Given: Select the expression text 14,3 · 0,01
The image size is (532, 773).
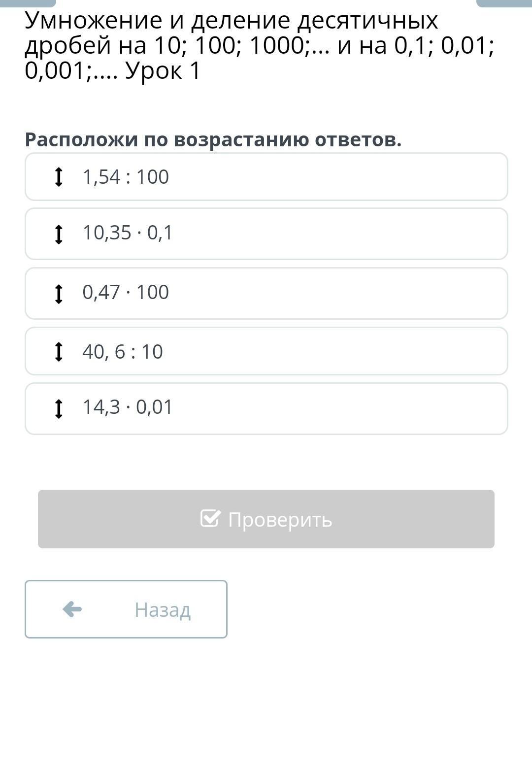Looking at the screenshot, I should pos(128,407).
